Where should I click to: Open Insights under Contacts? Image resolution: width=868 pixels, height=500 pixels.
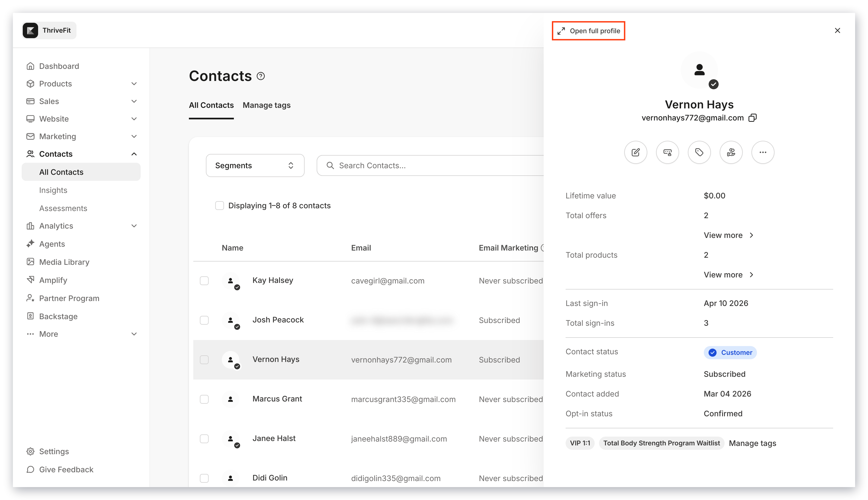coord(53,190)
